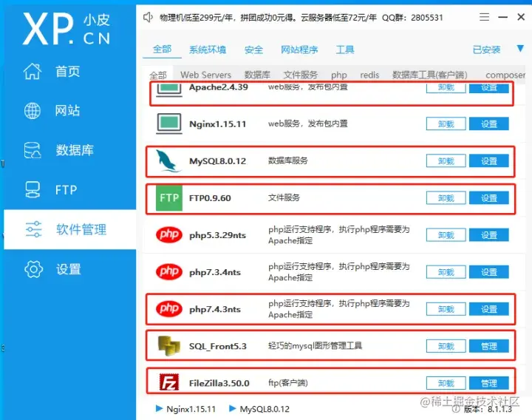This screenshot has width=532, height=420.
Task: Open the hamburger menu icon
Action: coord(484,17)
